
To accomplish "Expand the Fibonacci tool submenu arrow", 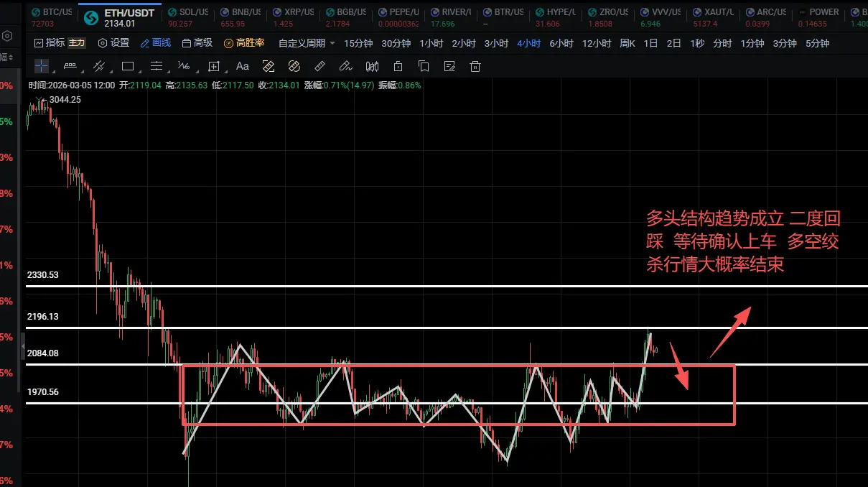I will pyautogui.click(x=197, y=72).
